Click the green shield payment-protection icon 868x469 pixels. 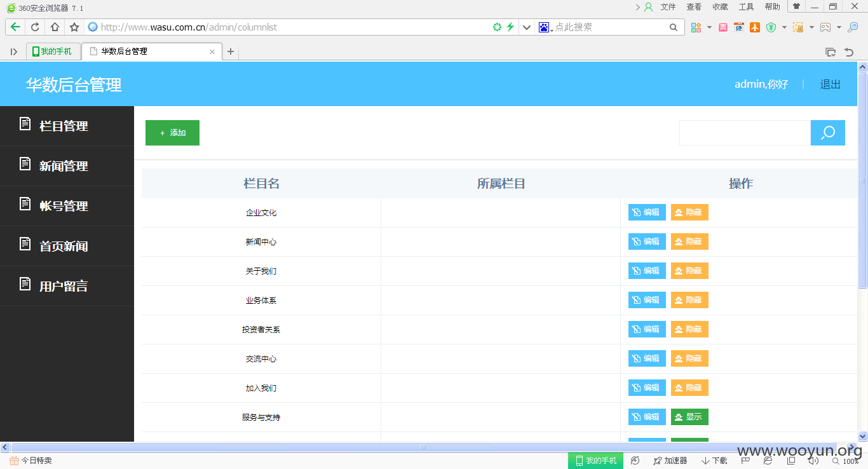click(771, 27)
